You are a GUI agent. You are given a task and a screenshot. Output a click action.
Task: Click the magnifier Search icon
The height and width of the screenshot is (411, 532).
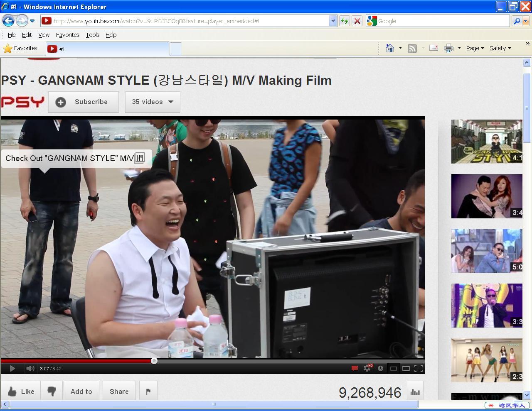(x=517, y=21)
